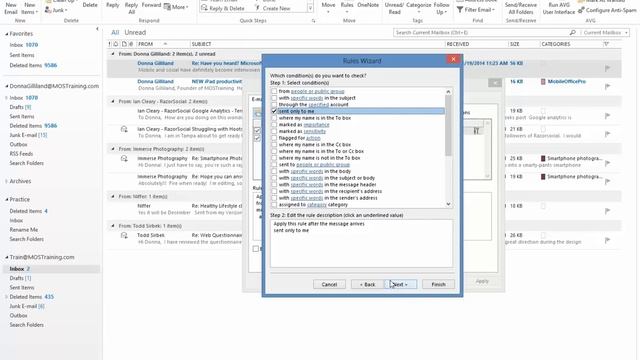Click Forward in ribbon
The height and width of the screenshot is (360, 640).
(x=151, y=5)
